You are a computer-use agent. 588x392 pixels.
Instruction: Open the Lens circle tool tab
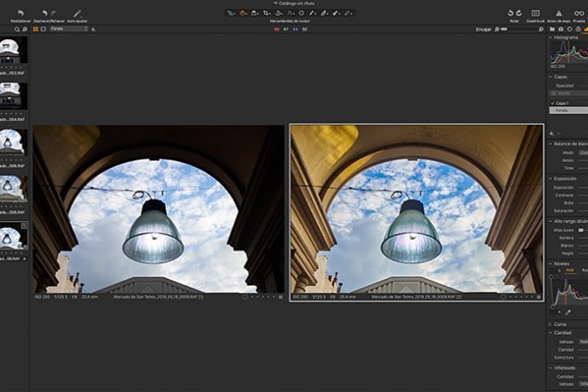point(569,29)
